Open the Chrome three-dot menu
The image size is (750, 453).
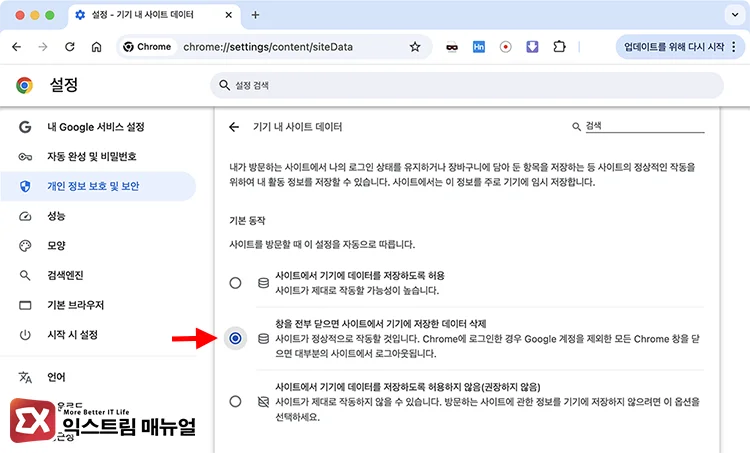tap(734, 47)
